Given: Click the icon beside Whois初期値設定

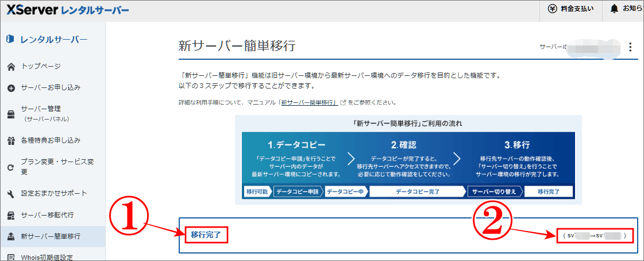Looking at the screenshot, I should coord(11,258).
